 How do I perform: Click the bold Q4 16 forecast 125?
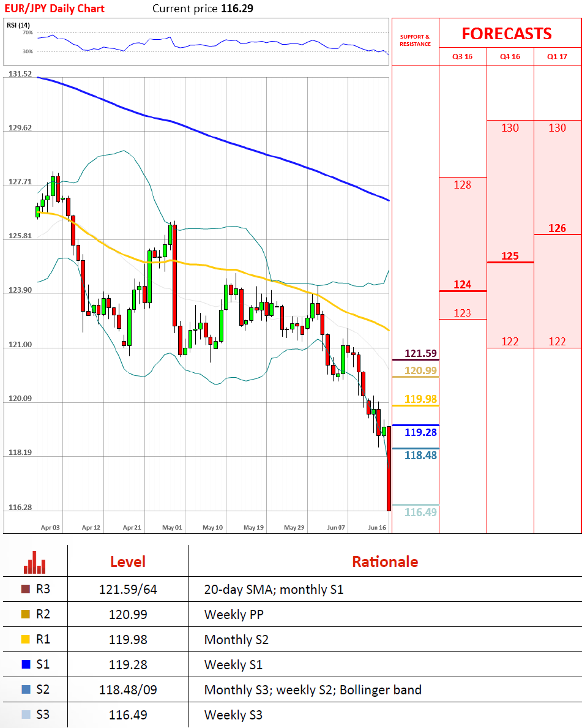[x=510, y=257]
